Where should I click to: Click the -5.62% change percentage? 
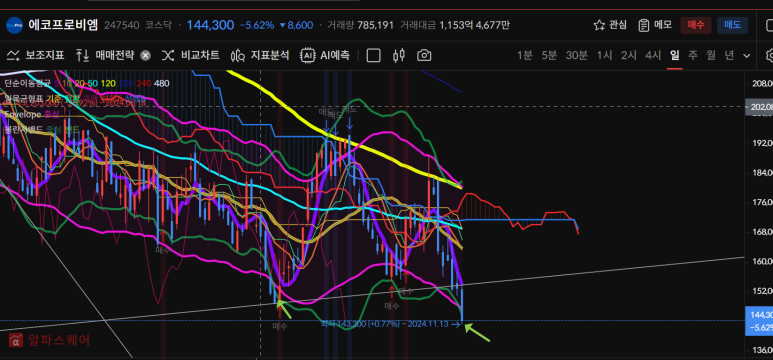pos(256,25)
